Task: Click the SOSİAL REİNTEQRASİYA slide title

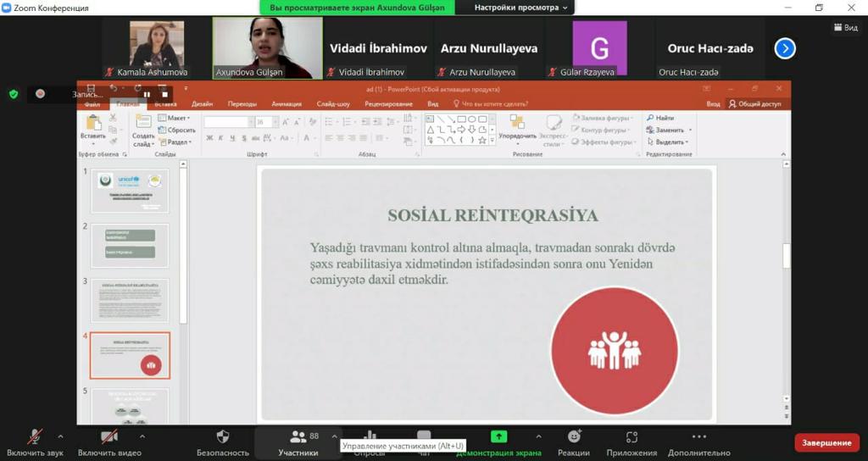Action: (x=492, y=215)
